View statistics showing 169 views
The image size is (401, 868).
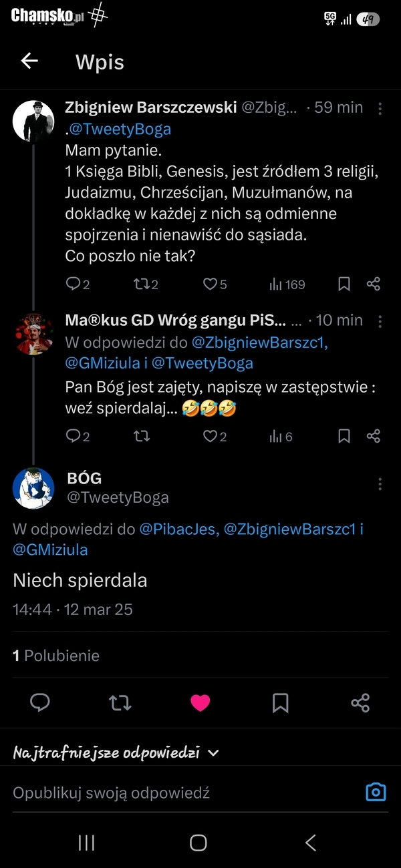coord(287,284)
